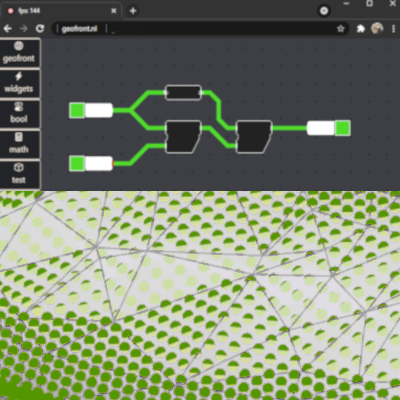
Task: Toggle the upper-left green input square
Action: (77, 110)
